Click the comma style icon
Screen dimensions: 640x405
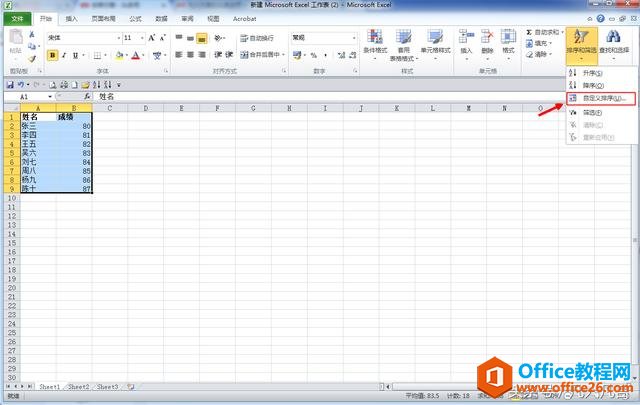pos(325,55)
